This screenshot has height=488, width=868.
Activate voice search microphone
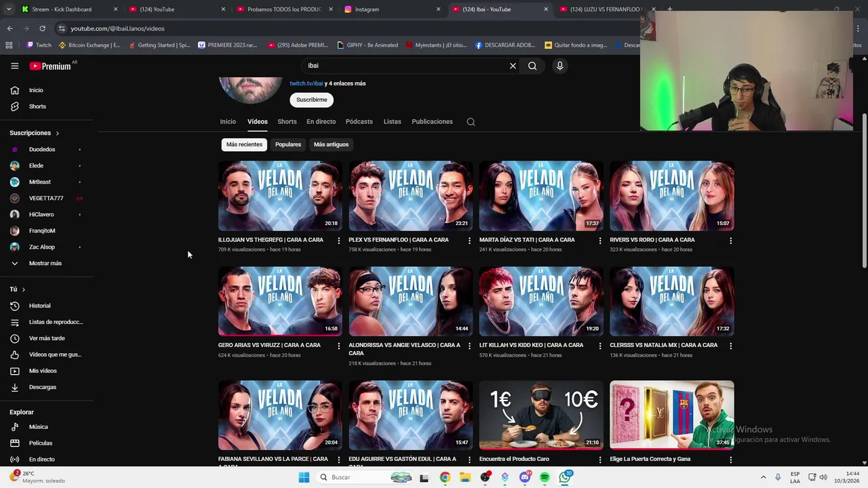(x=559, y=66)
